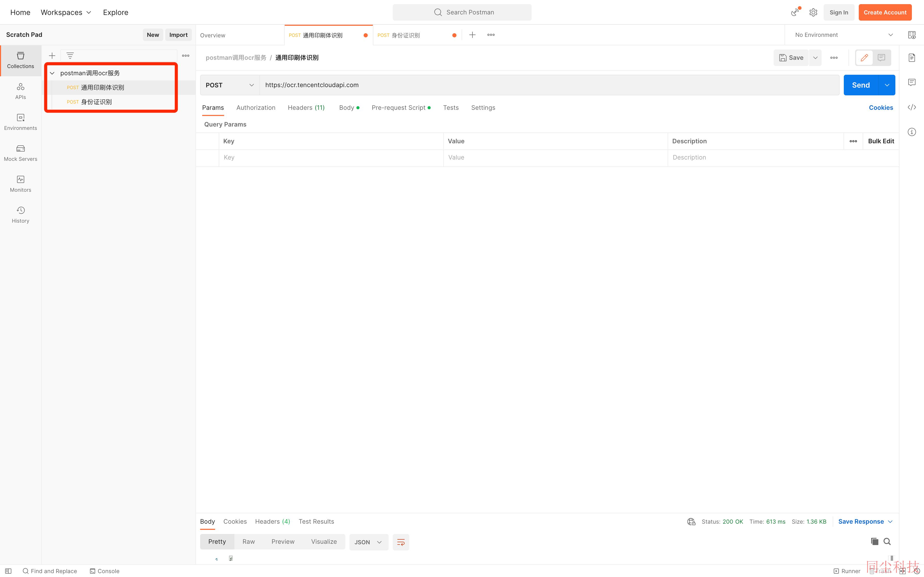Open response Headers (4) tab
Screen dimensions: 924x577
click(273, 522)
